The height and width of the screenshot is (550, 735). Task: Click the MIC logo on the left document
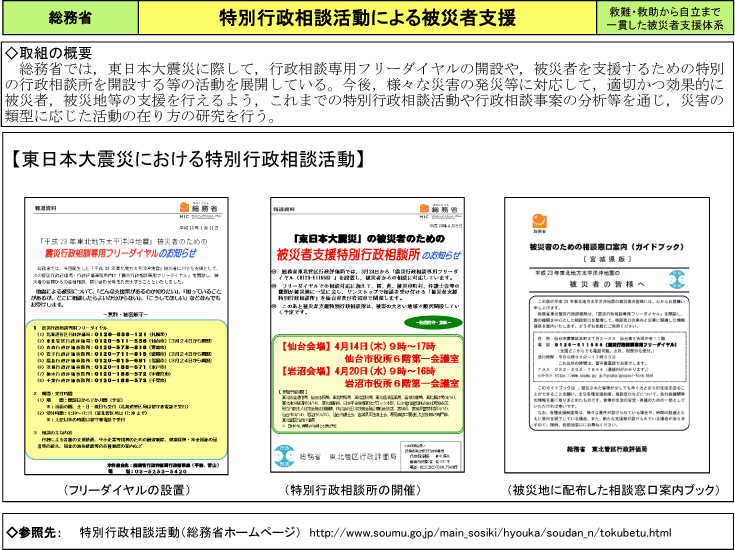click(x=199, y=210)
